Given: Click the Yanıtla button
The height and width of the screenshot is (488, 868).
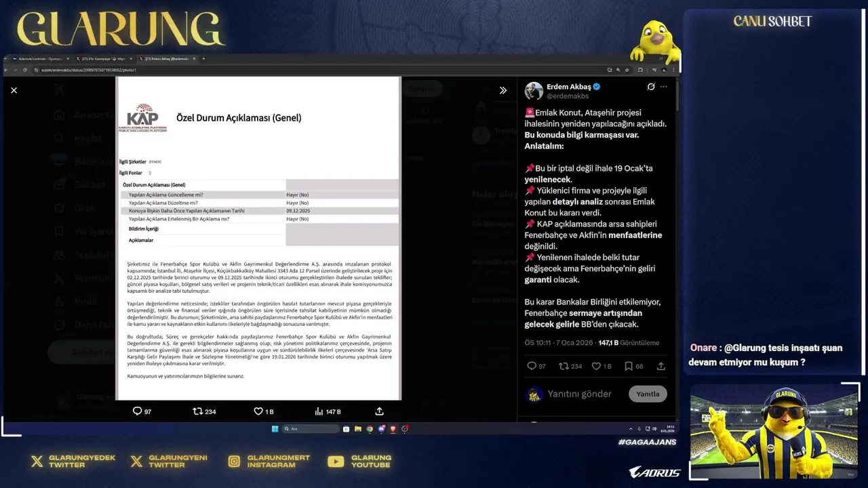Looking at the screenshot, I should coord(648,394).
